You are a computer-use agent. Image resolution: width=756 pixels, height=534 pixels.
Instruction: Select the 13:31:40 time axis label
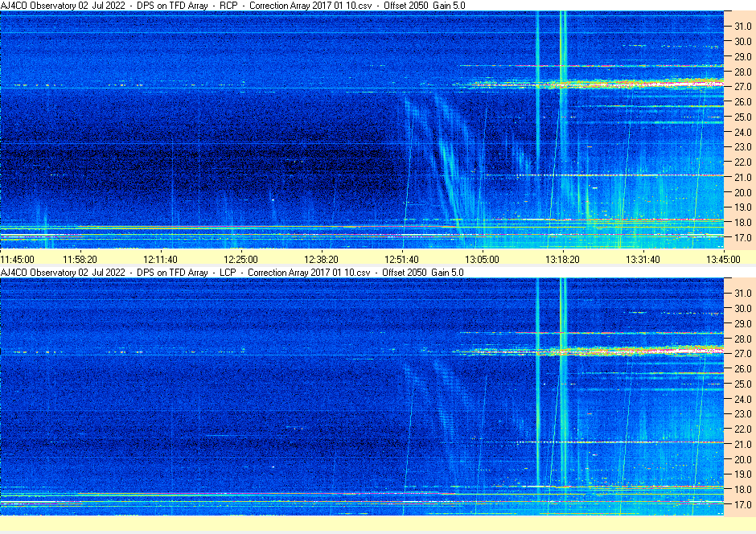[x=643, y=260]
